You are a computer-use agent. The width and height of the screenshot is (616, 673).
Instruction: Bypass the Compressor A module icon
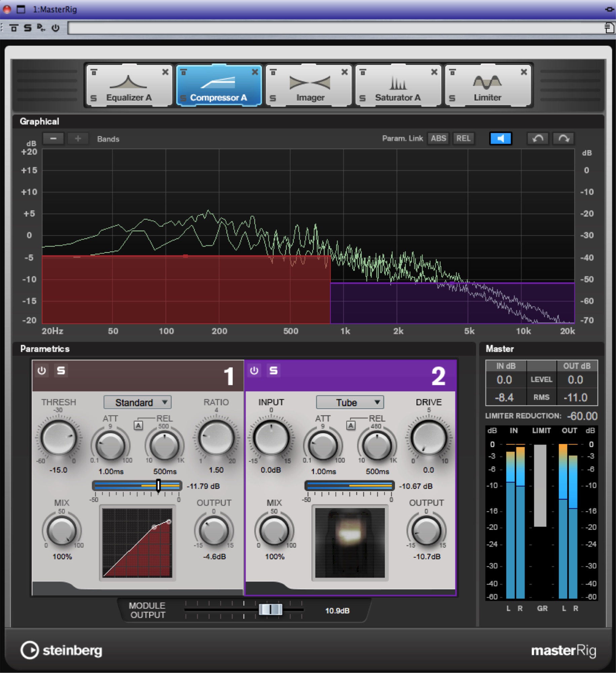(x=184, y=72)
